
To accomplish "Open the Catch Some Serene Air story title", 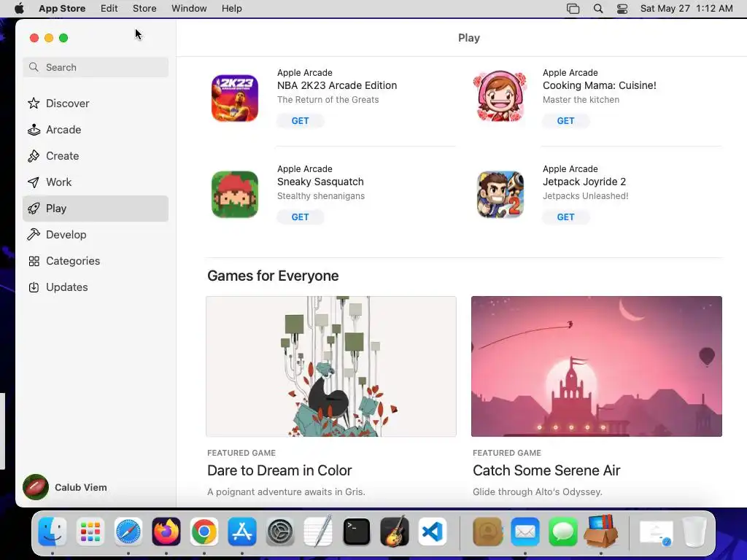I will 546,470.
